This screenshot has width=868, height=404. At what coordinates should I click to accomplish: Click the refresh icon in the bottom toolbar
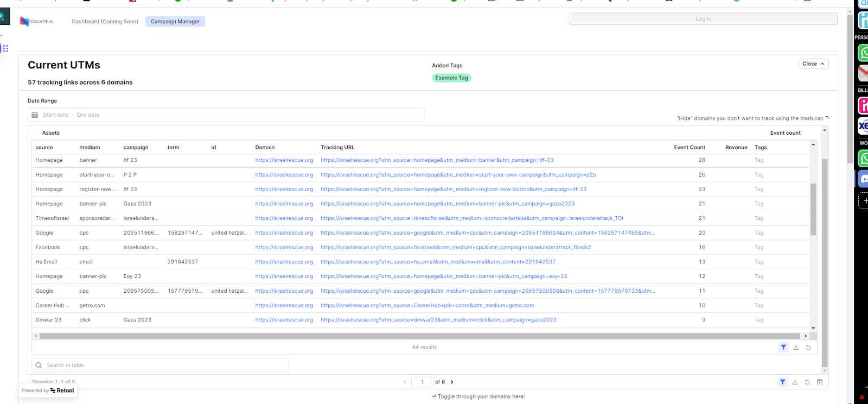[x=807, y=382]
